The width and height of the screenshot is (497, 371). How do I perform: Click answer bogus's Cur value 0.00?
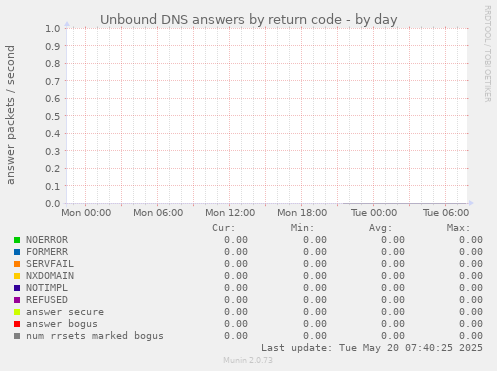pos(236,324)
